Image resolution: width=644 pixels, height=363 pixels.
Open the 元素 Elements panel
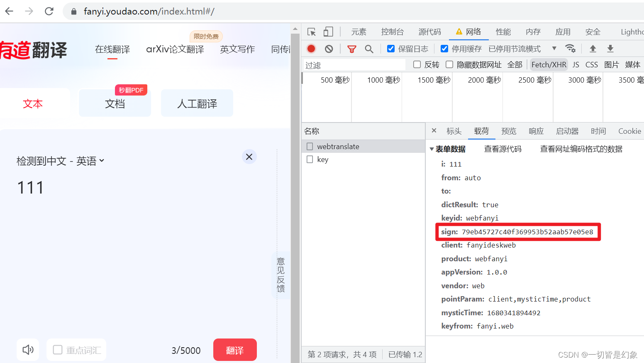[x=359, y=32]
